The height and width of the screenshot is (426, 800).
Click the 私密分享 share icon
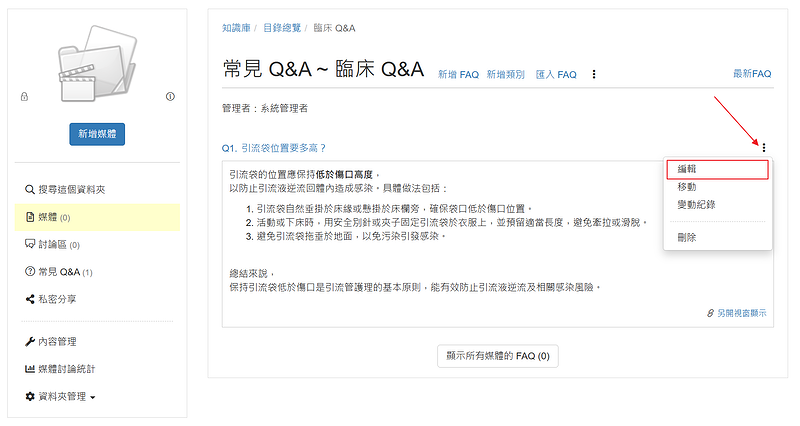click(x=29, y=298)
